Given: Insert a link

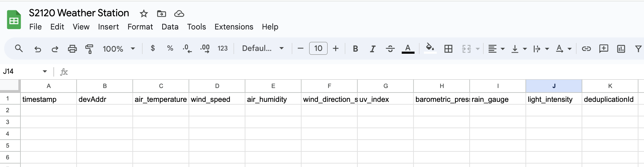Looking at the screenshot, I should pyautogui.click(x=586, y=49).
